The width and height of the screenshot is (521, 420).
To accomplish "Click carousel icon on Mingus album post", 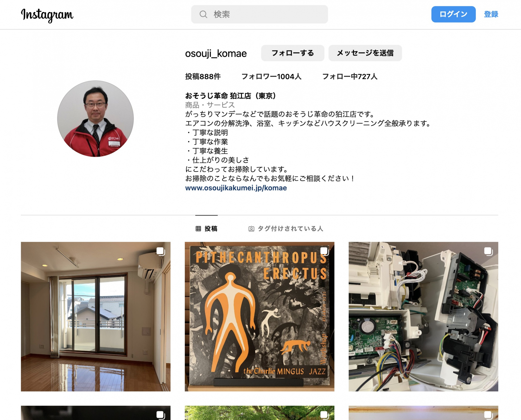I will point(324,251).
